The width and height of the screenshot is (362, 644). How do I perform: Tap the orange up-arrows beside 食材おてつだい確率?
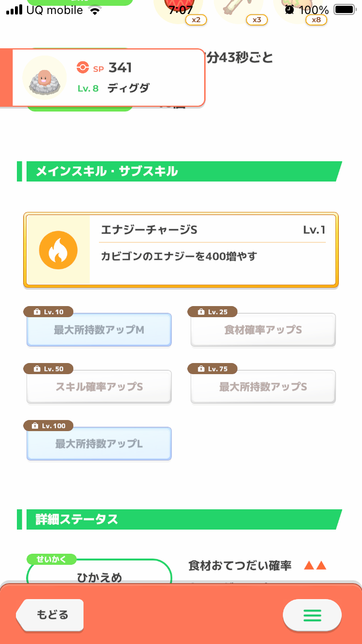tap(315, 565)
